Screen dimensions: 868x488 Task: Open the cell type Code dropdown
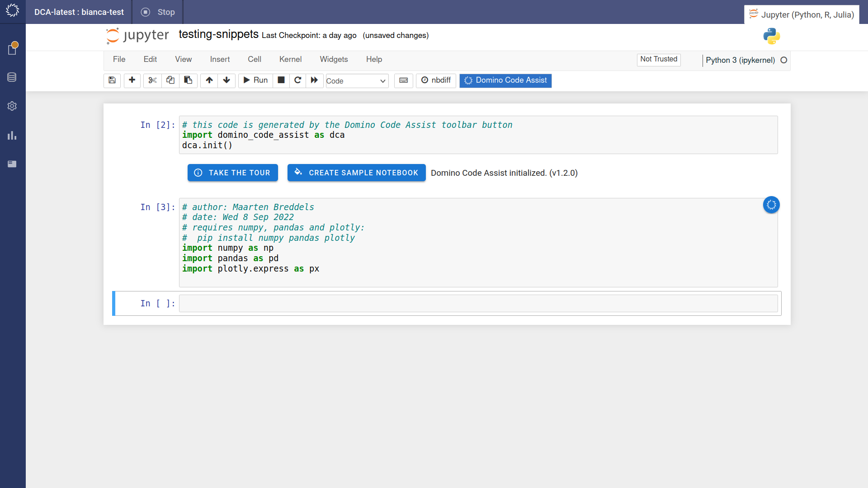[x=357, y=81]
